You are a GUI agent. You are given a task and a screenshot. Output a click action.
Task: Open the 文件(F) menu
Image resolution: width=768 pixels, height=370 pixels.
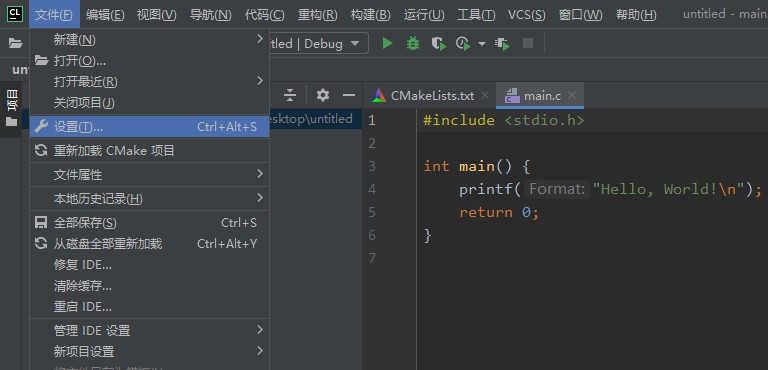click(54, 15)
